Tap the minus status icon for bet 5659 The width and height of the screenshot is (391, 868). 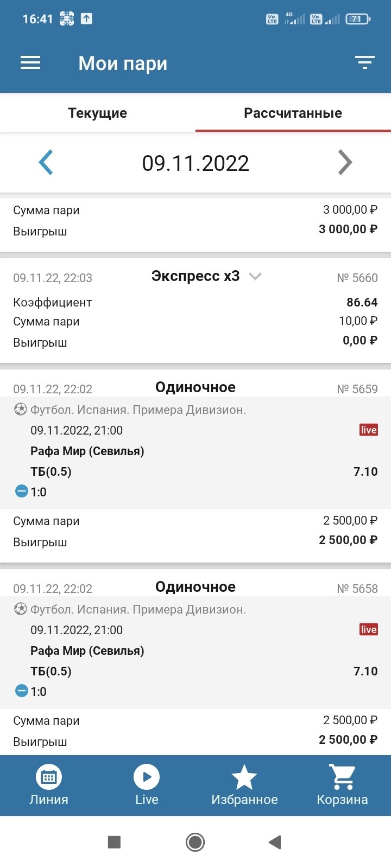21,492
